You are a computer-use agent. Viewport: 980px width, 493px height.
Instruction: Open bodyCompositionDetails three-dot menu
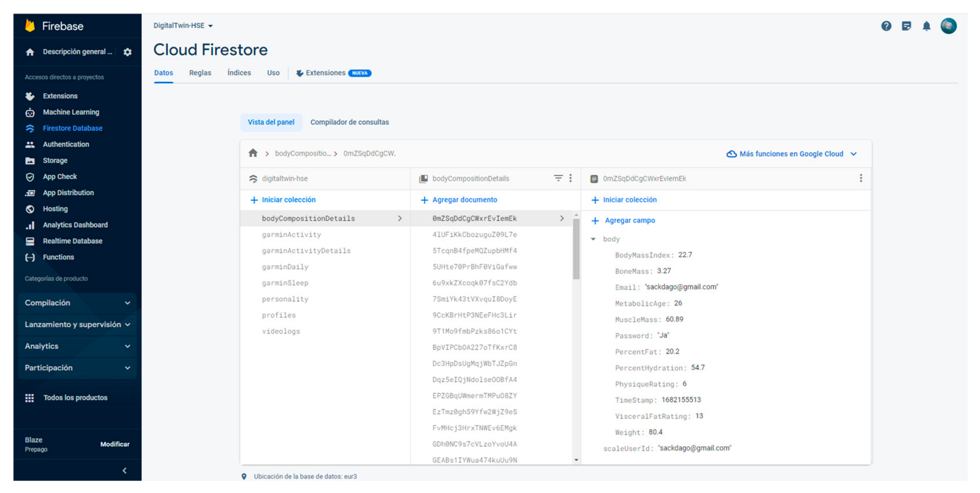coord(570,178)
